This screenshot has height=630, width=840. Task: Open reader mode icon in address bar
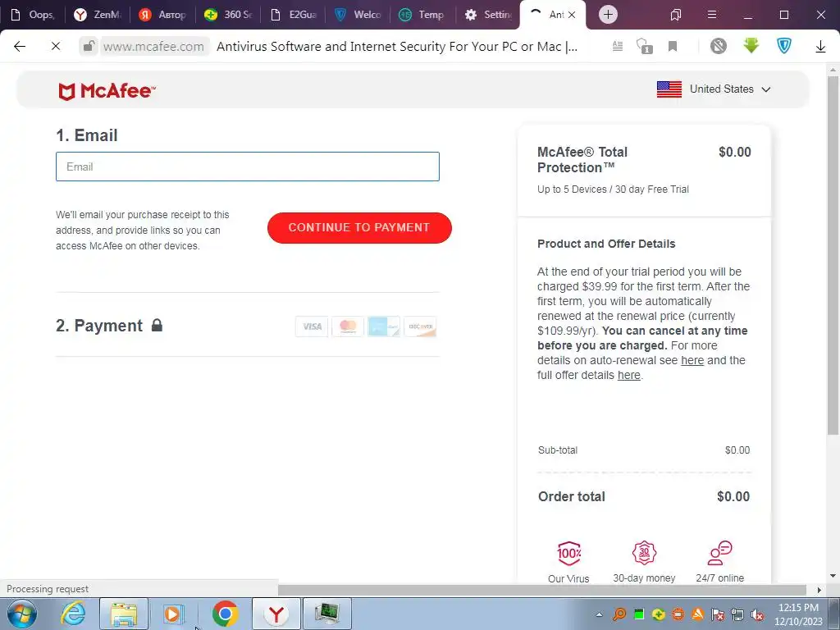(x=618, y=47)
